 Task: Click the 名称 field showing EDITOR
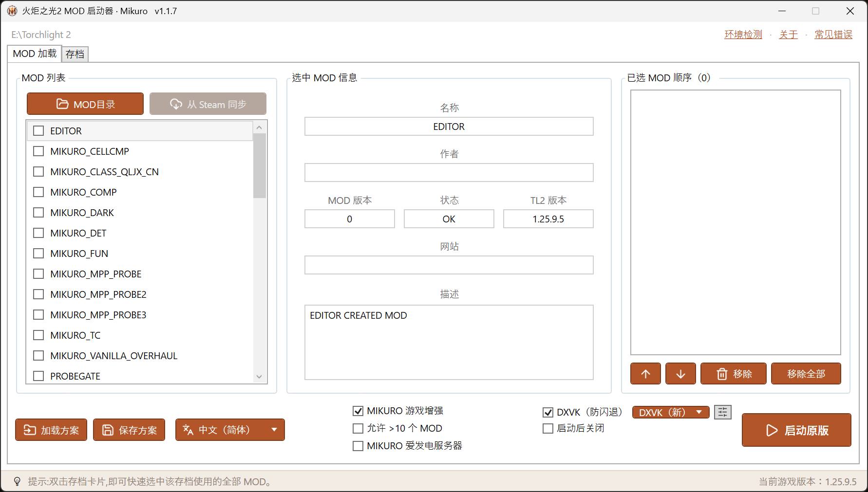449,127
